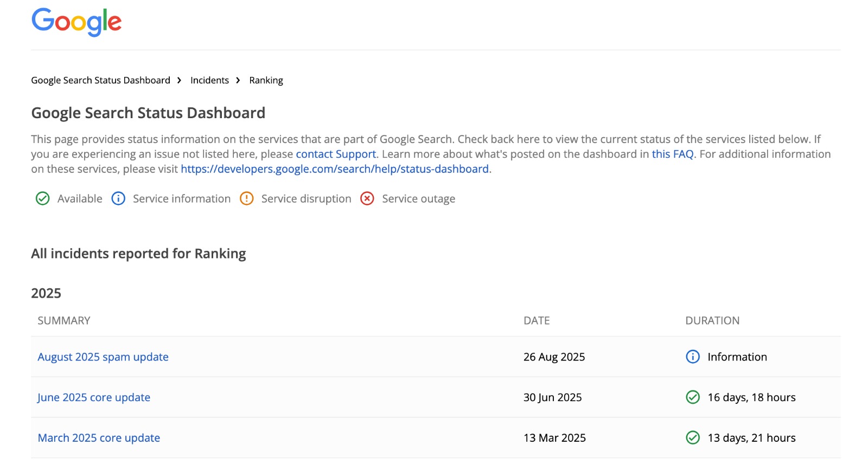Go to the Incidents breadcrumb
This screenshot has height=471, width=868.
209,80
